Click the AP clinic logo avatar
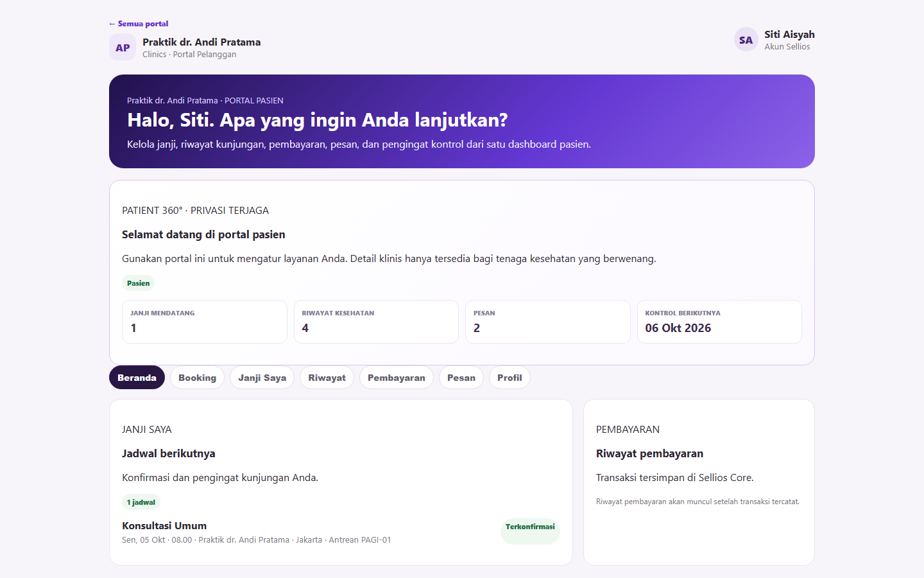The width and height of the screenshot is (924, 578). point(123,48)
